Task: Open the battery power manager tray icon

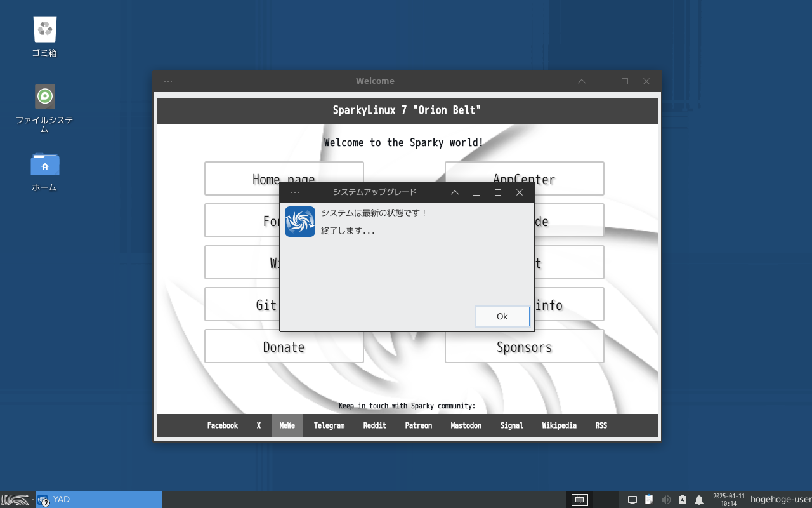Action: tap(683, 500)
